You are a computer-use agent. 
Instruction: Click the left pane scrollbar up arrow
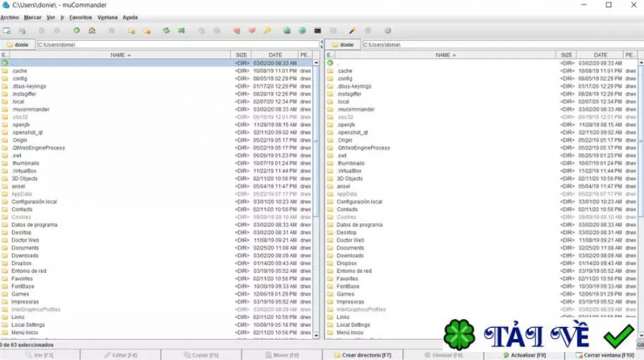pos(316,63)
